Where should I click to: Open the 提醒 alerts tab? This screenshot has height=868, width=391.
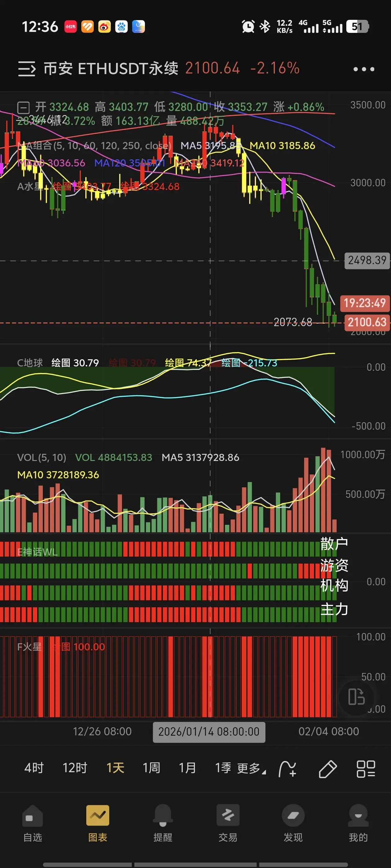click(163, 822)
